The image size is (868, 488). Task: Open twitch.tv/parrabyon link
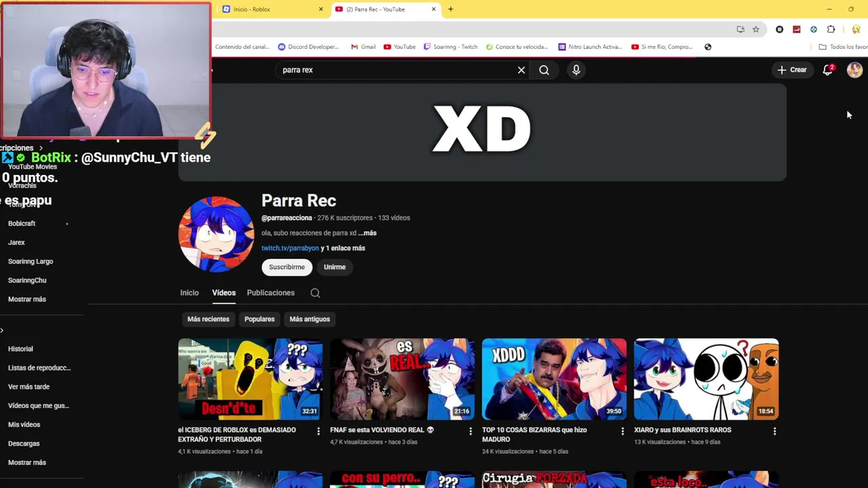[x=290, y=248]
